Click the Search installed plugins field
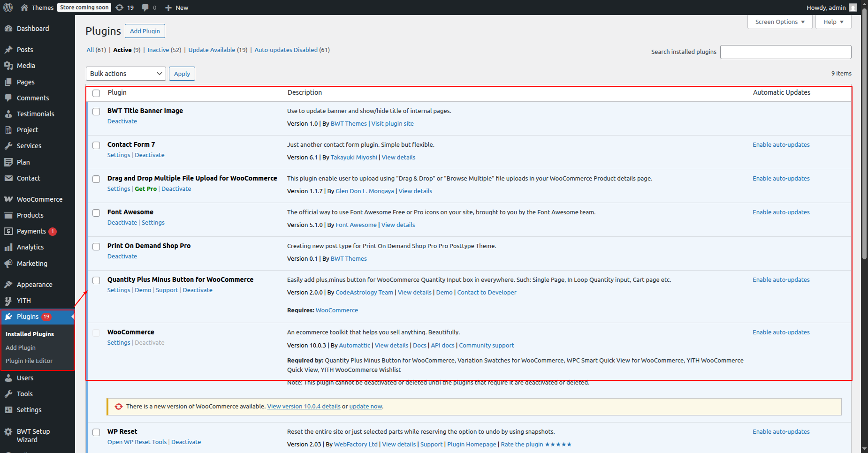This screenshot has height=453, width=868. (x=785, y=52)
